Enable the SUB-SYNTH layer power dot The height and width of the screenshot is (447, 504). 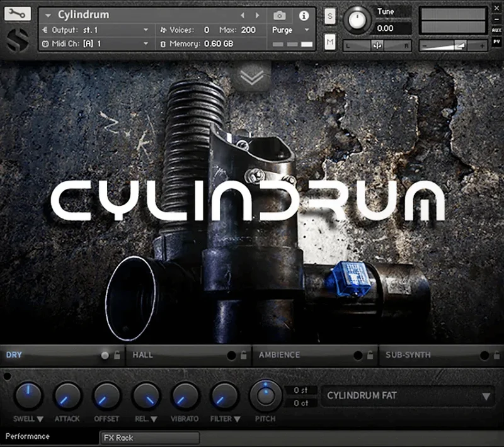484,355
